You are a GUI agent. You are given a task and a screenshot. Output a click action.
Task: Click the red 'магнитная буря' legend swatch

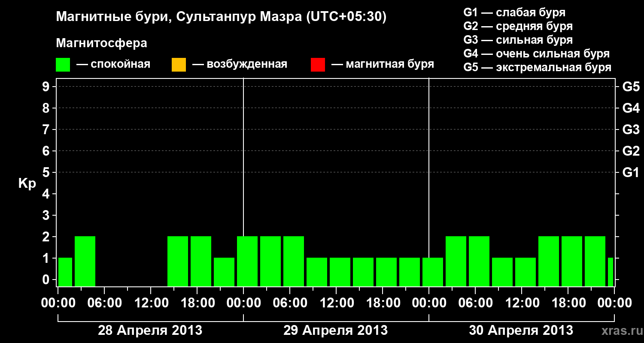point(318,65)
